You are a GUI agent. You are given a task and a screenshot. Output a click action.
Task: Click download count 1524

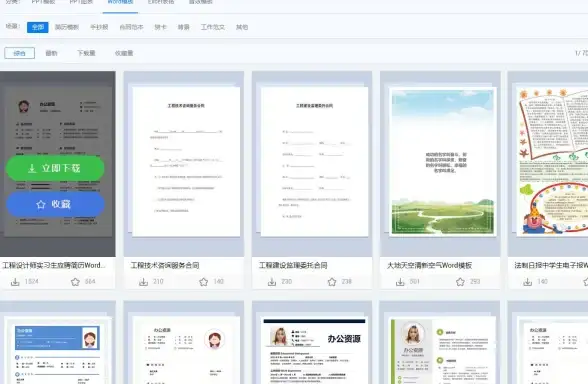tap(32, 282)
